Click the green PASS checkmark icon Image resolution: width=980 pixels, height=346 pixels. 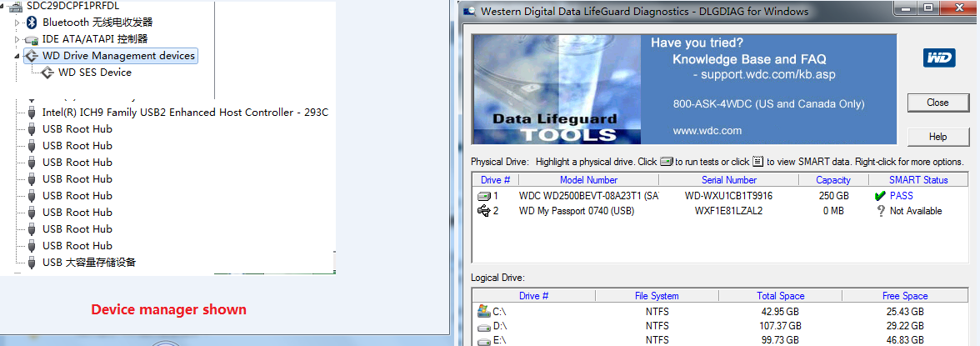[880, 196]
